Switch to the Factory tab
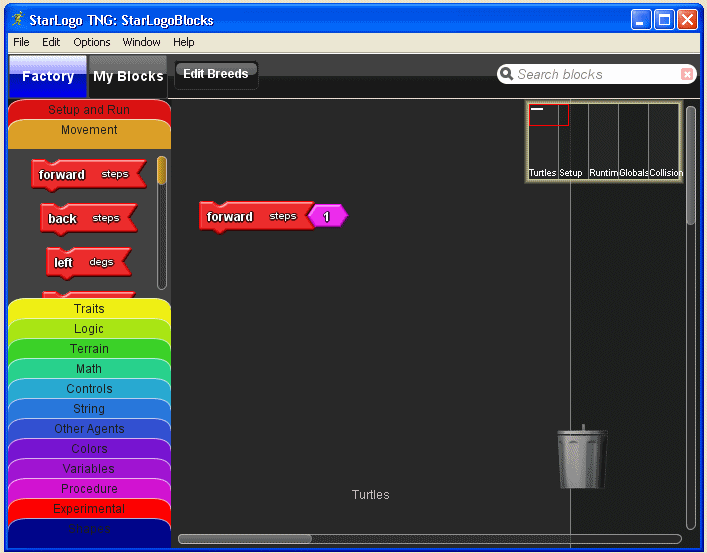Screen dimensions: 707x553 pos(48,76)
